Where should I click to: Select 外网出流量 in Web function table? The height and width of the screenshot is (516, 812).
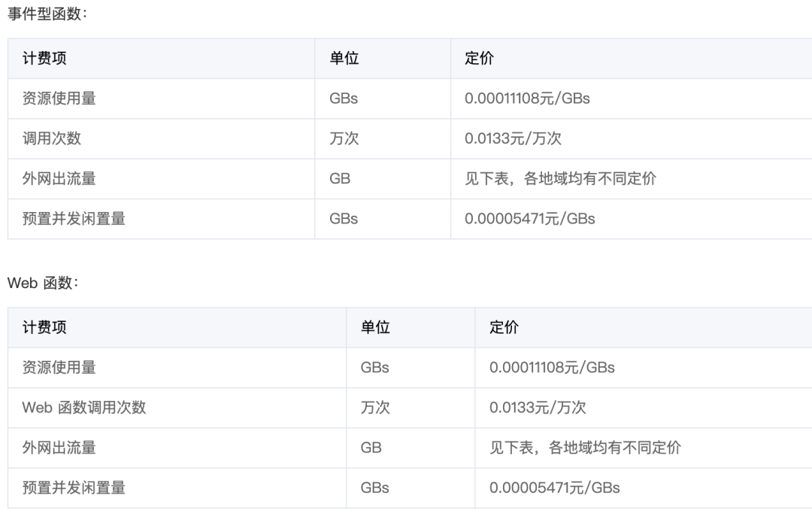click(x=59, y=448)
